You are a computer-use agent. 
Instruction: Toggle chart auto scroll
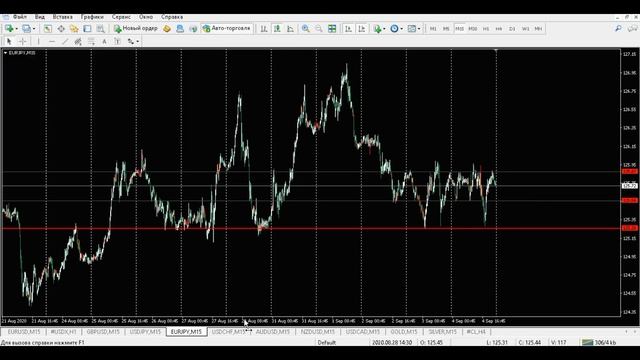pyautogui.click(x=348, y=29)
